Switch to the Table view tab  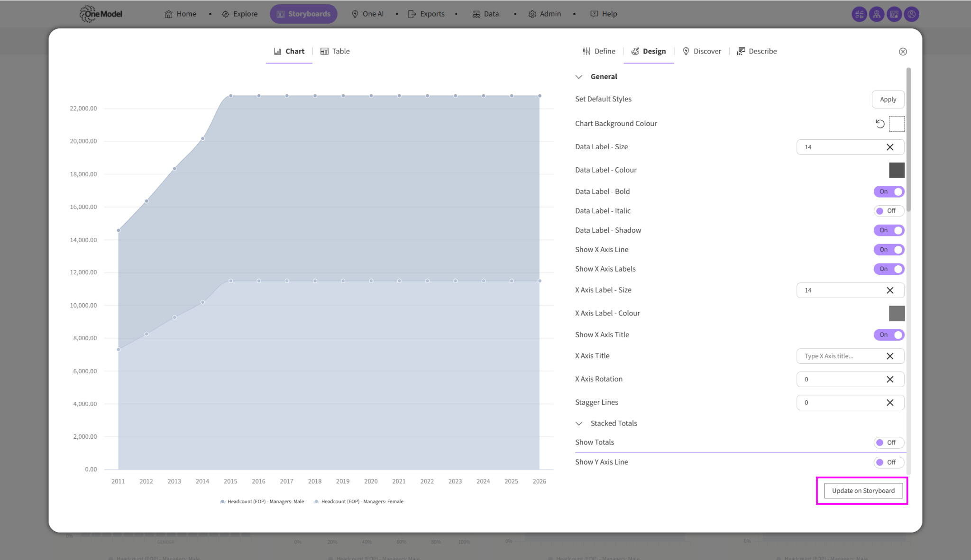335,51
